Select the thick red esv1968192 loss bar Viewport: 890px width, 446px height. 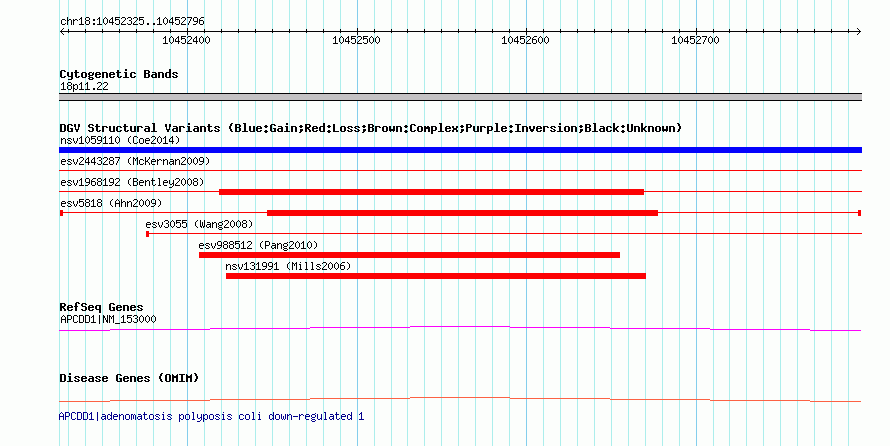click(431, 192)
